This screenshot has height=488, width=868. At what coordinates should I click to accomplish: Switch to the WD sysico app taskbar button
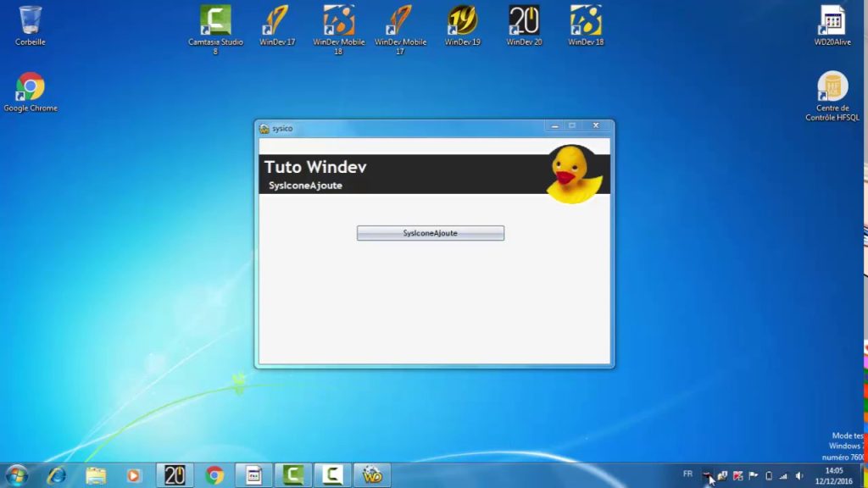click(x=372, y=475)
